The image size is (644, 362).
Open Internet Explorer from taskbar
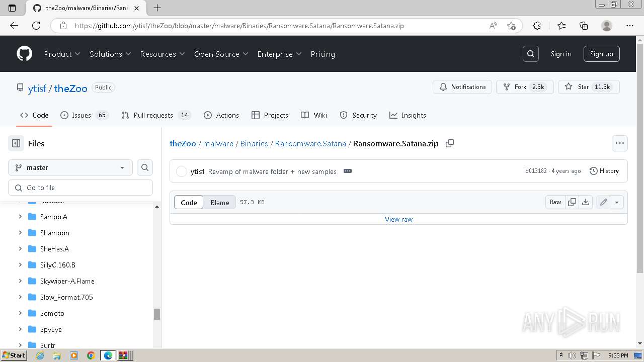pos(40,355)
